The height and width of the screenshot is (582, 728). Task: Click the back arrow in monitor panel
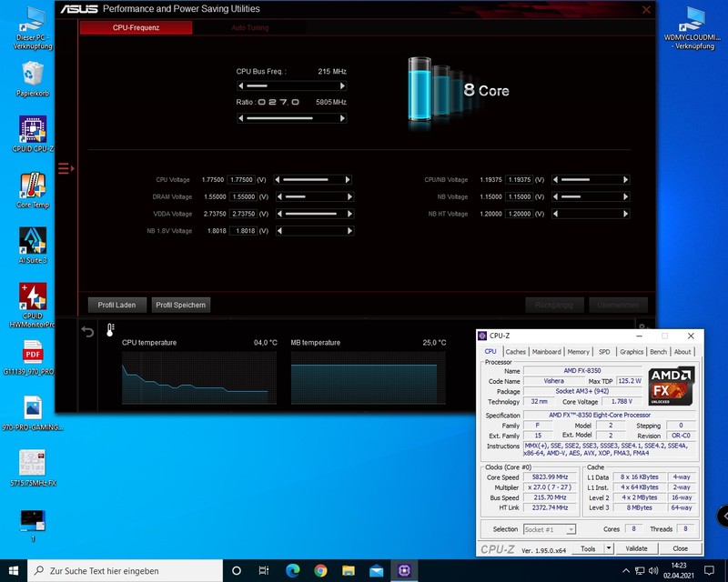(87, 331)
